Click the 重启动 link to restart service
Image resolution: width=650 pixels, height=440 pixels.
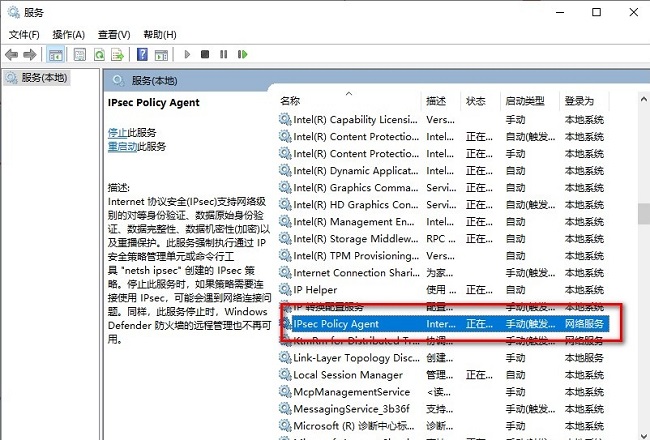pyautogui.click(x=122, y=146)
